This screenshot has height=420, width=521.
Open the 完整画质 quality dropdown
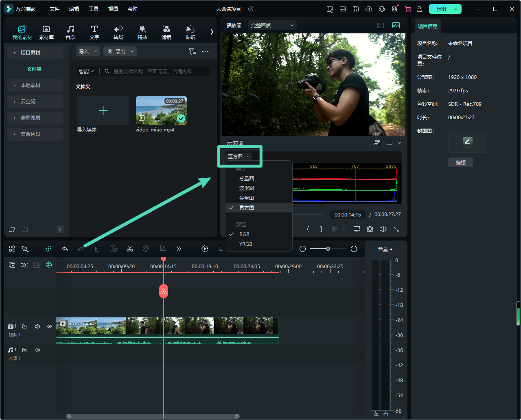272,25
